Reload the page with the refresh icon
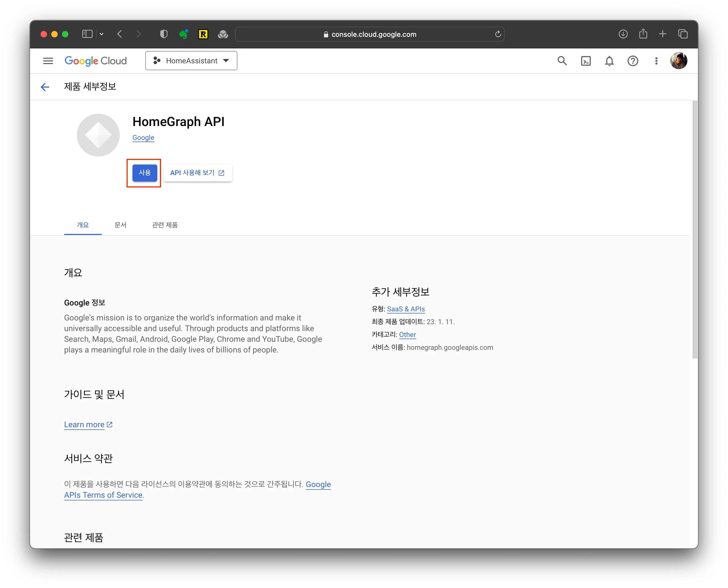 coord(498,34)
